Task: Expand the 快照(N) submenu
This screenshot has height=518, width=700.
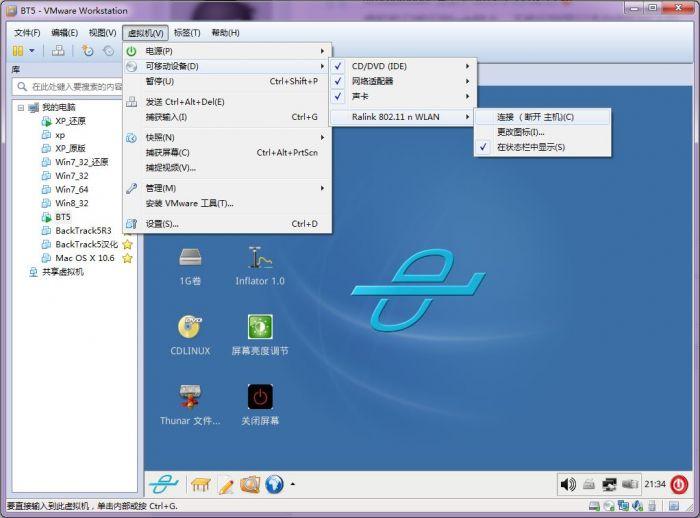Action: pyautogui.click(x=227, y=138)
